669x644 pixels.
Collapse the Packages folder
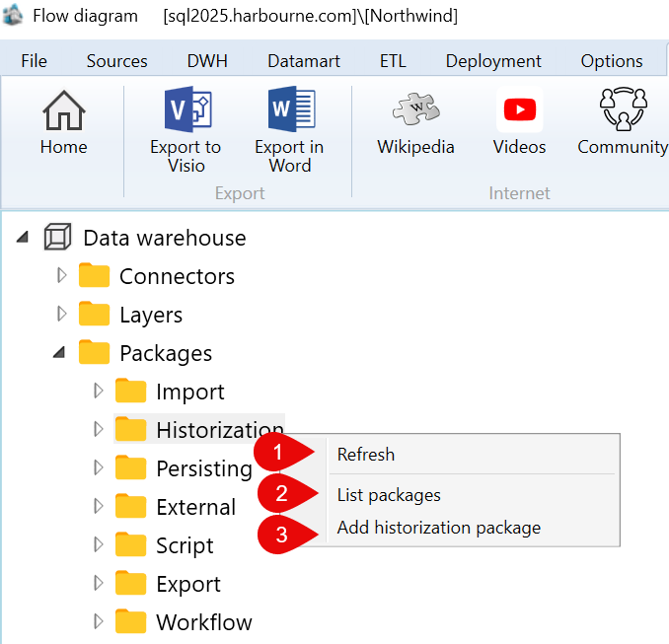click(59, 352)
